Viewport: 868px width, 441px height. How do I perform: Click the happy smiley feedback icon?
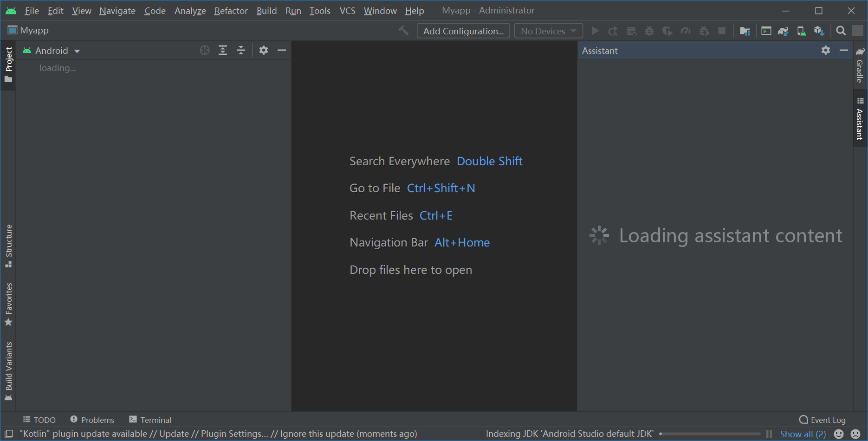tap(839, 434)
